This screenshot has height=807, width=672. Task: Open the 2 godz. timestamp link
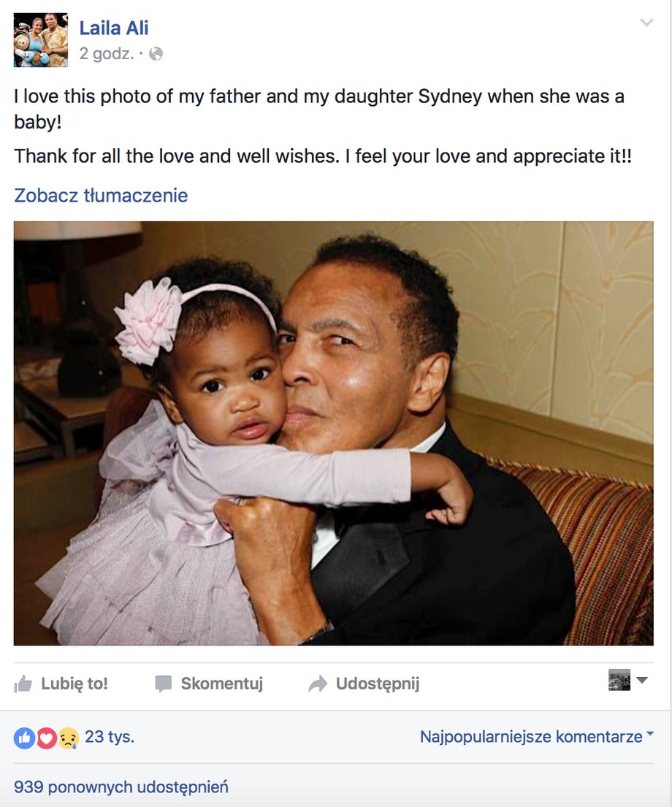tap(107, 53)
